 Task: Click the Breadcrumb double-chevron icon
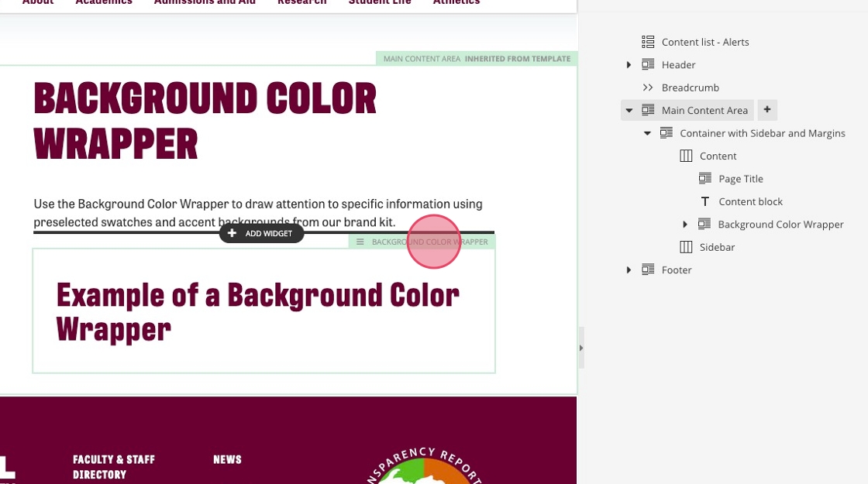tap(648, 88)
